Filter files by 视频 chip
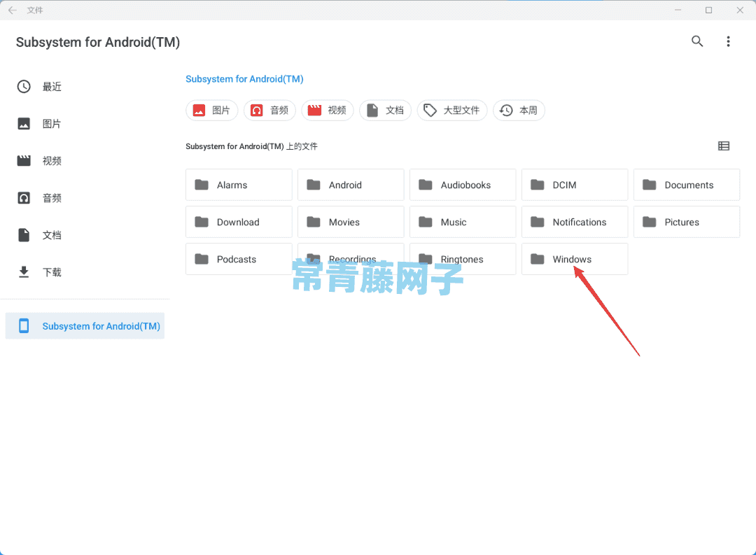 point(328,111)
